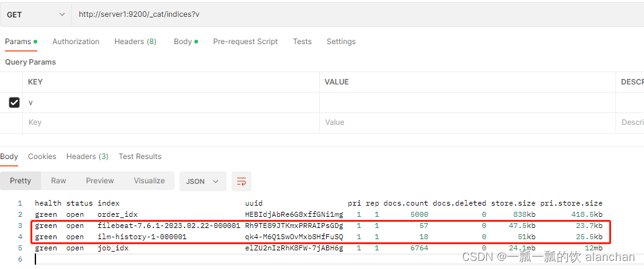Open the Test Results tab

(140, 157)
